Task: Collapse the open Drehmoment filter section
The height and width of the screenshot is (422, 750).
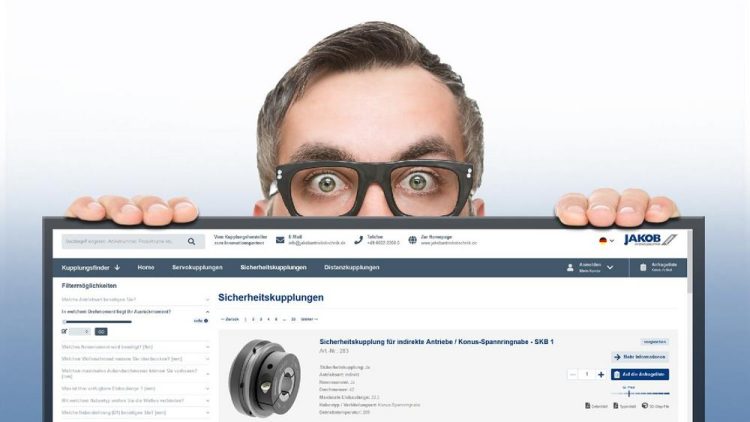Action: (x=207, y=311)
